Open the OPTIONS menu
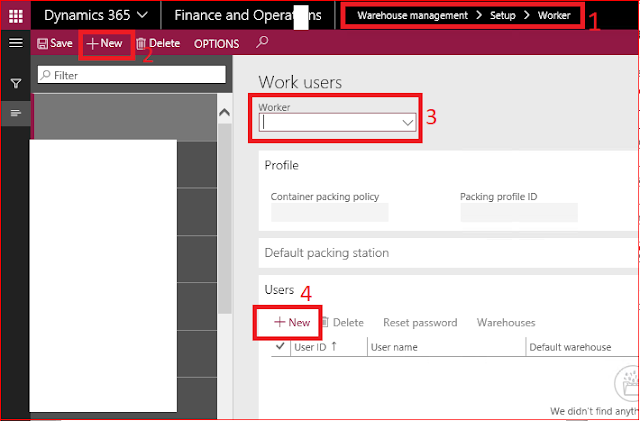 coord(217,44)
